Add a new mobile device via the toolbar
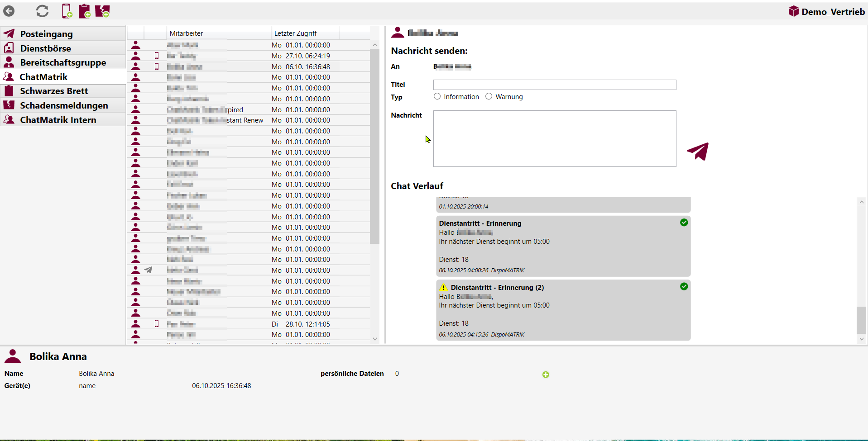This screenshot has width=868, height=441. (x=67, y=11)
